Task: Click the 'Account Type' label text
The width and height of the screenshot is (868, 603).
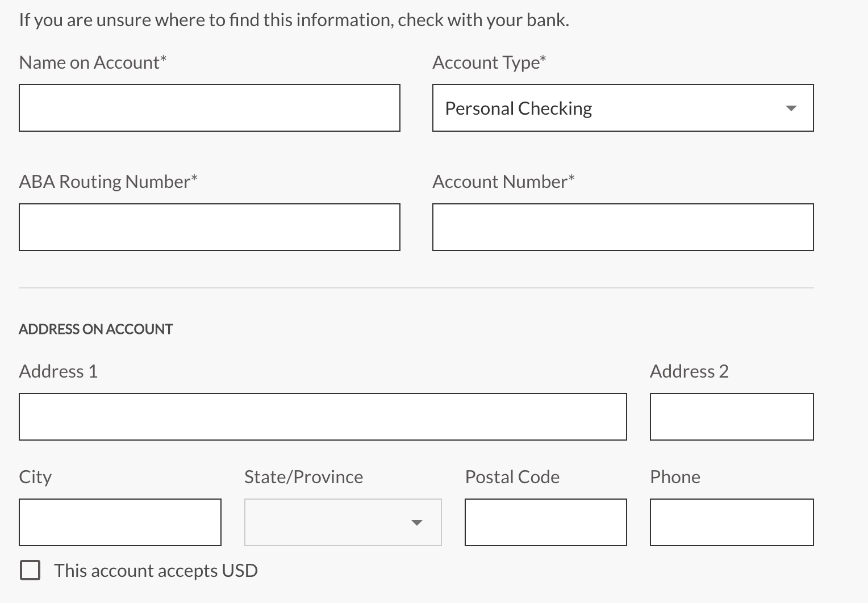Action: point(489,62)
